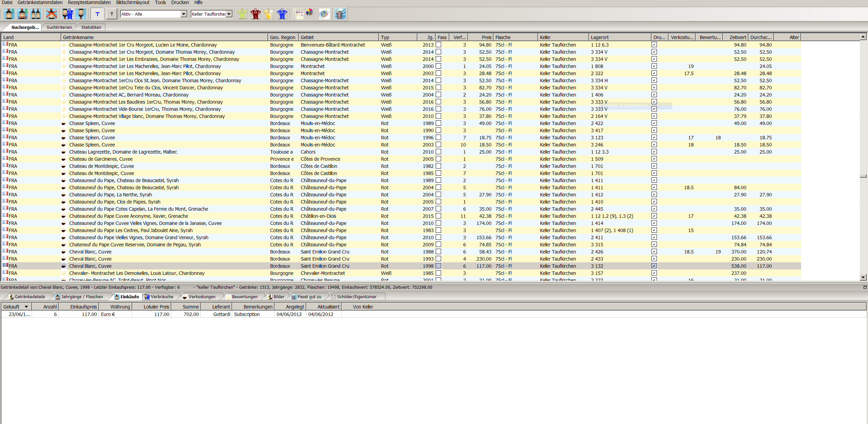Viewport: 868px width, 424px height.
Task: Click the cooking pot recipe icon
Action: 340,14
